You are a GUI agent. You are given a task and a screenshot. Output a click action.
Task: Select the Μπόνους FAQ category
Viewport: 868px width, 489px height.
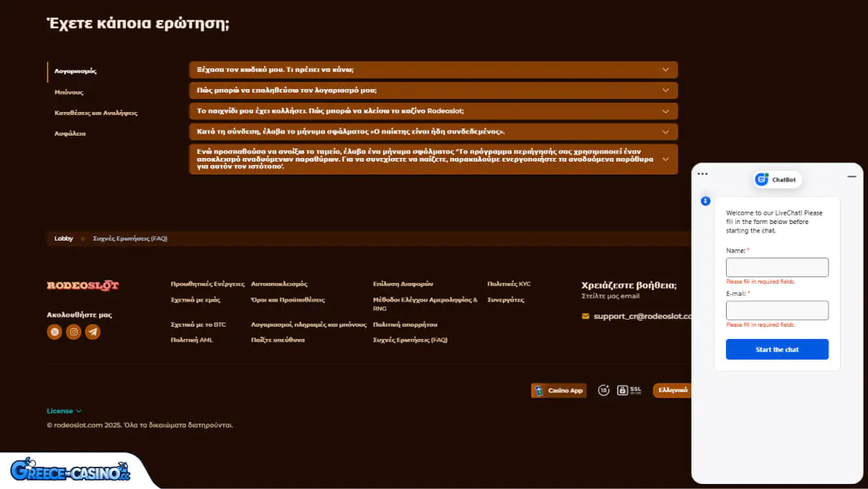coord(69,93)
